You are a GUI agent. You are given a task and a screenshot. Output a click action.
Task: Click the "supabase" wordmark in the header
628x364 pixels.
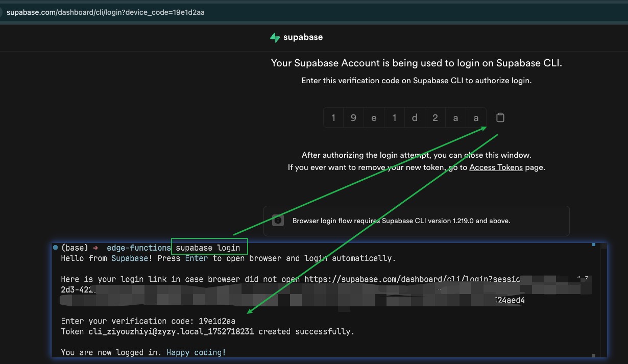point(303,37)
